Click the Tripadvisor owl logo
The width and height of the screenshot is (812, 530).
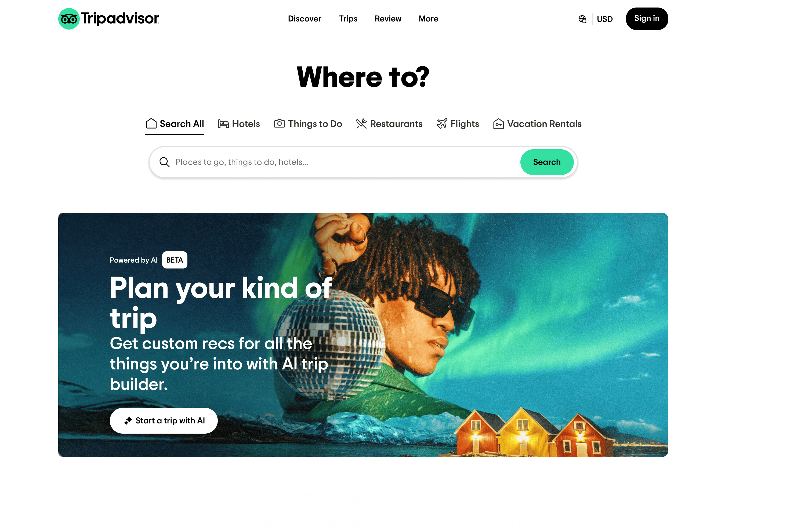(69, 19)
